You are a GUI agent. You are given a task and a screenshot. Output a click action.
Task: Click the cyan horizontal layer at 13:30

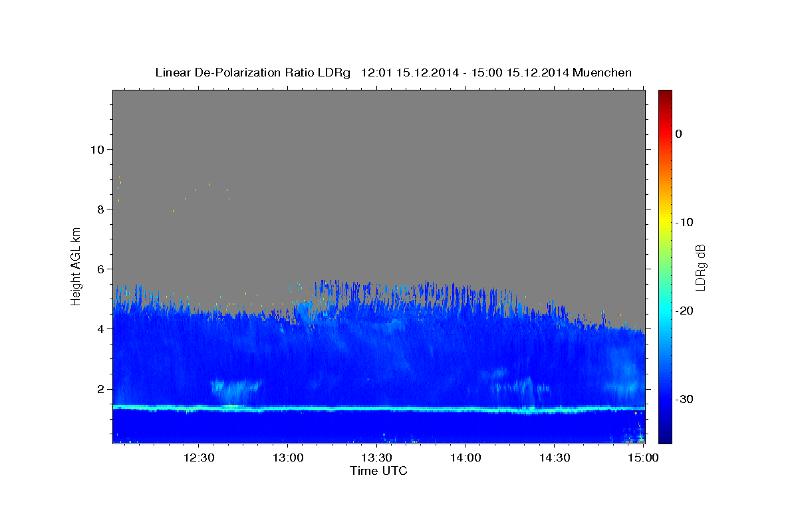pos(376,409)
